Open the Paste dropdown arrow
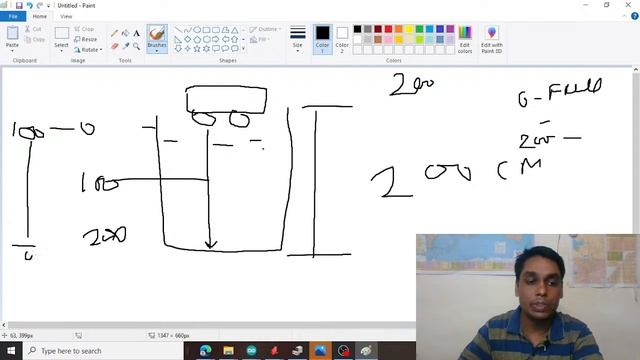 pyautogui.click(x=13, y=50)
